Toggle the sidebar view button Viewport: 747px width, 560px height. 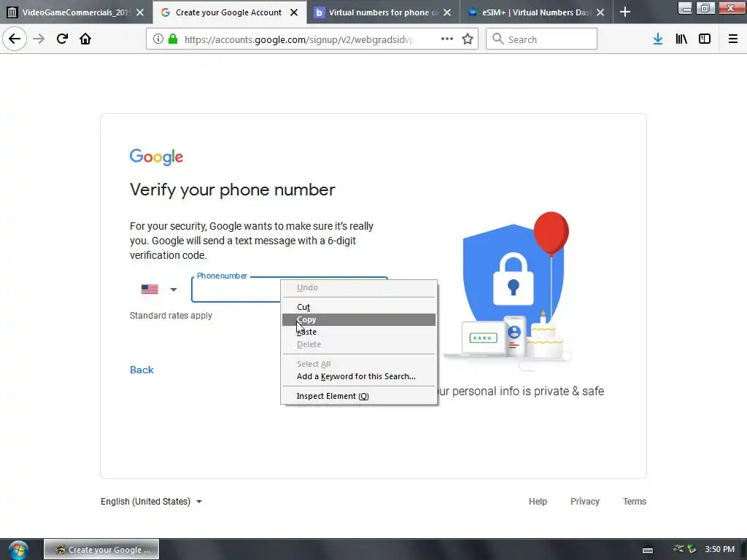tap(705, 39)
